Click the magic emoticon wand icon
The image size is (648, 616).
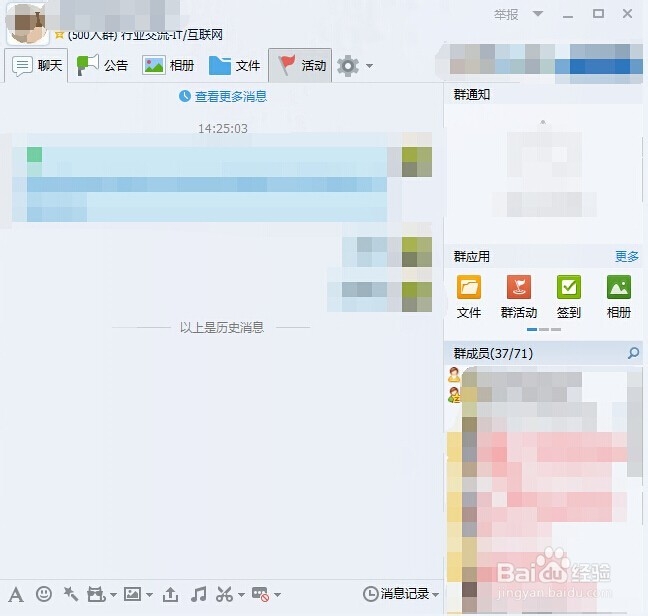pos(71,594)
